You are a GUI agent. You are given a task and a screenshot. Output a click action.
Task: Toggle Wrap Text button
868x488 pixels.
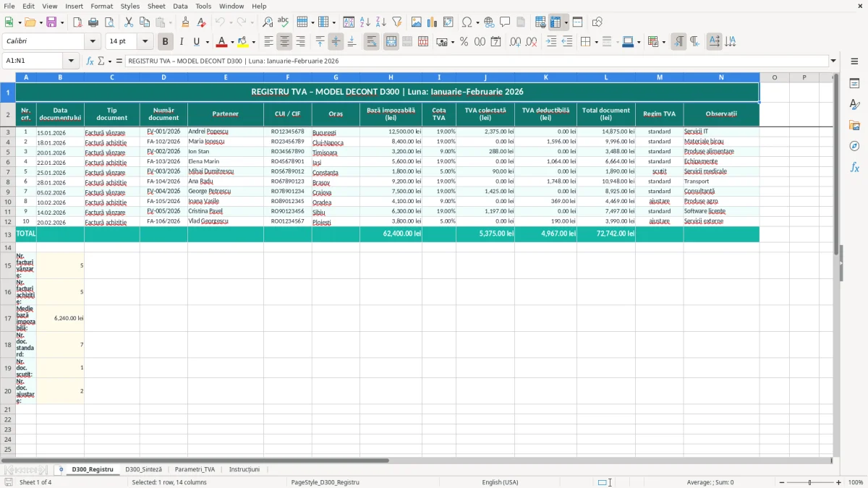coord(372,42)
